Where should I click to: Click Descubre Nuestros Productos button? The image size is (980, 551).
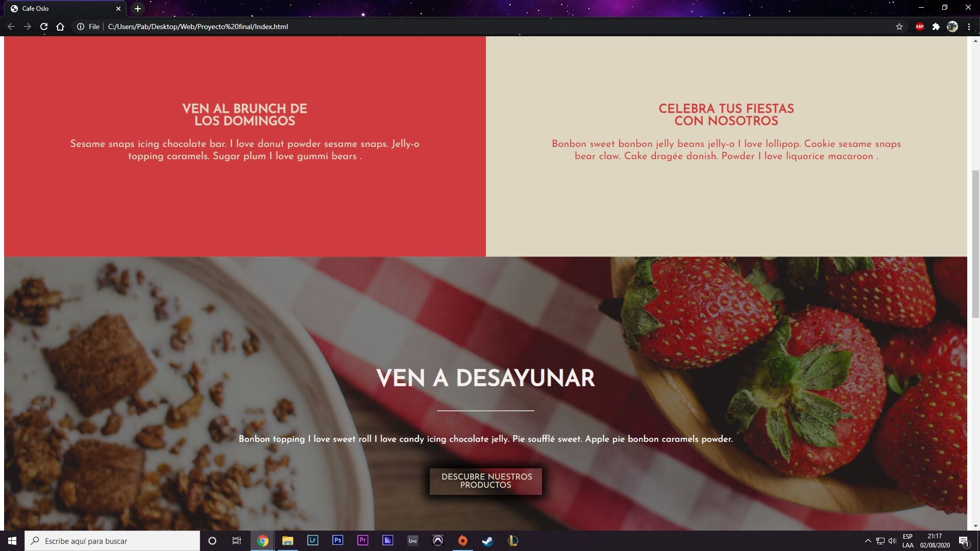486,481
